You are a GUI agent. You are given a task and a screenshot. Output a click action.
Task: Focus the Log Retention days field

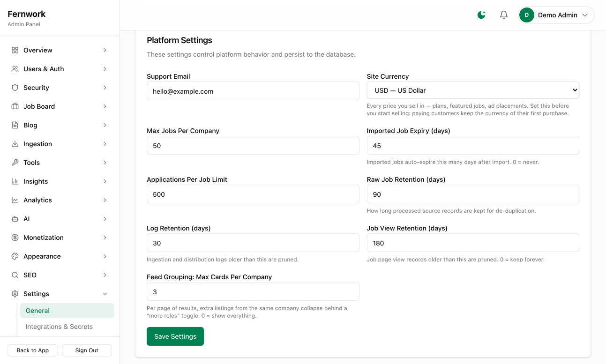(253, 243)
